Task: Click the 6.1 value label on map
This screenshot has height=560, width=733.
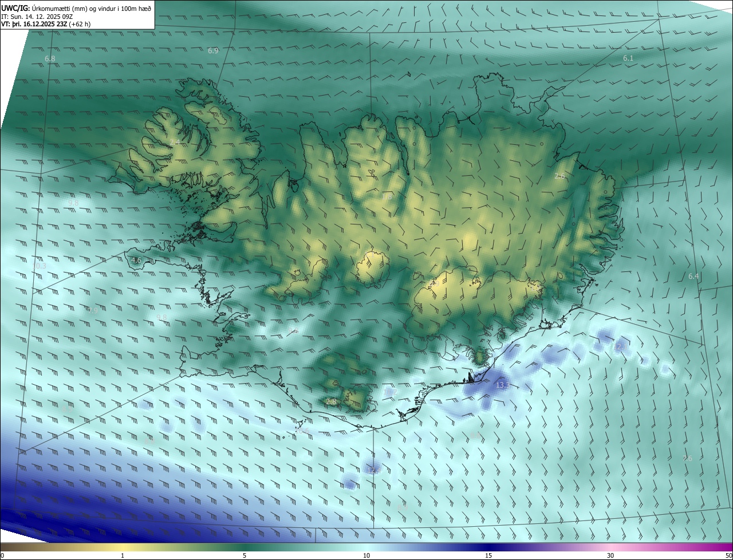Action: [x=628, y=58]
